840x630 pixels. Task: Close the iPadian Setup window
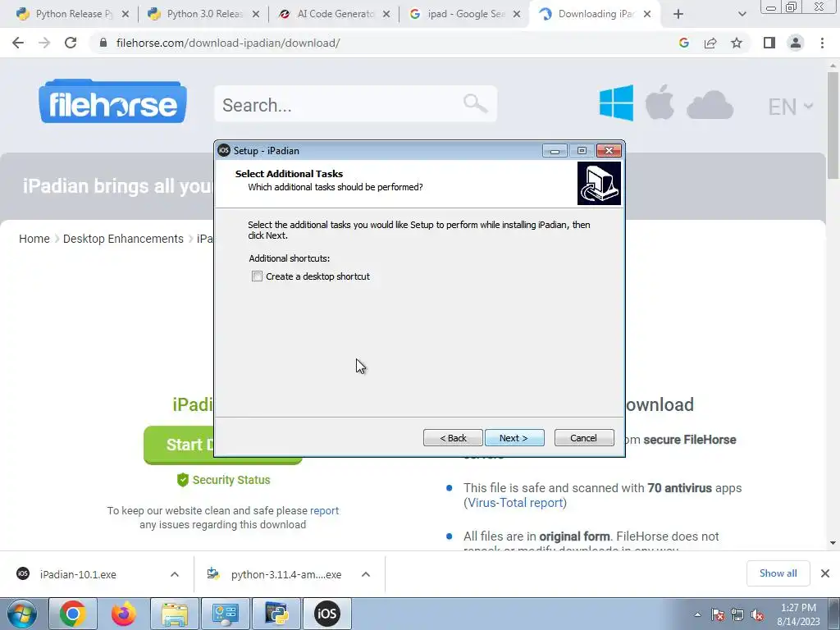coord(609,151)
